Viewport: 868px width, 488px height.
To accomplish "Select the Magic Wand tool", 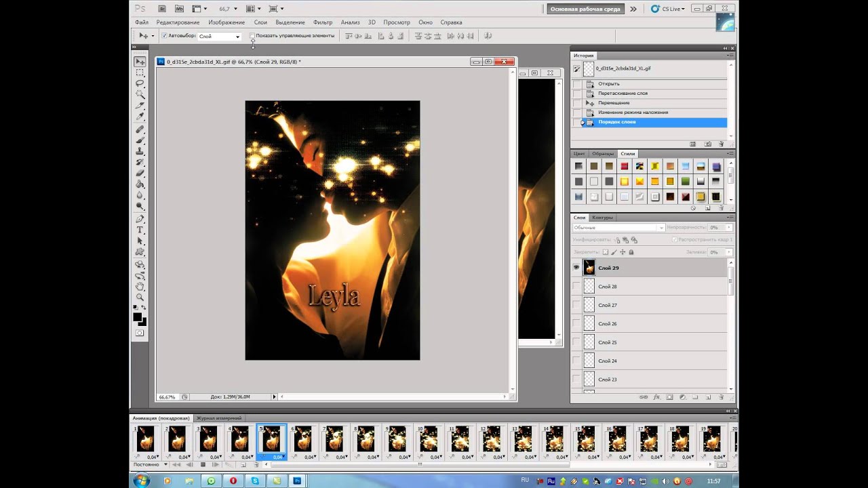I will pyautogui.click(x=140, y=94).
